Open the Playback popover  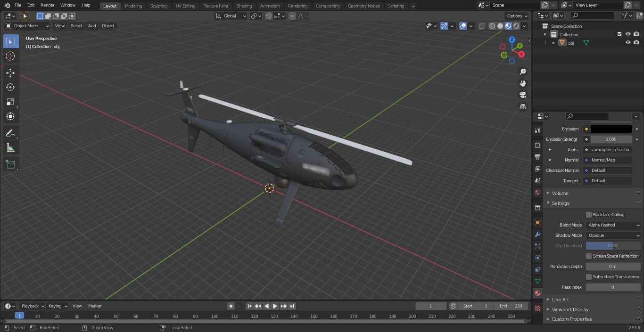coord(33,306)
